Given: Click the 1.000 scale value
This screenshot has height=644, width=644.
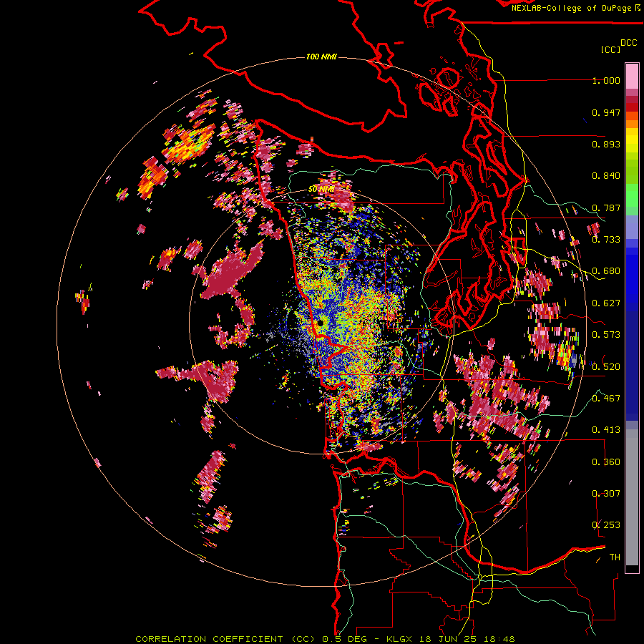Looking at the screenshot, I should (606, 80).
